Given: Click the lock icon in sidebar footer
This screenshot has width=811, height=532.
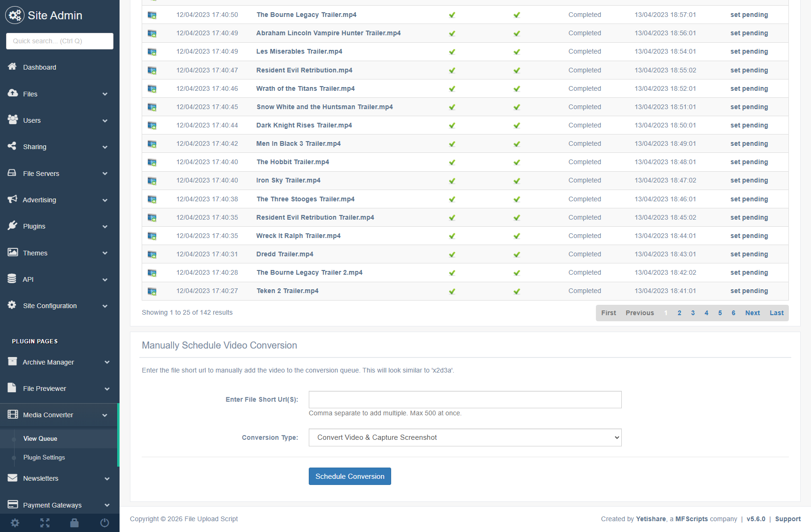Looking at the screenshot, I should (x=74, y=523).
